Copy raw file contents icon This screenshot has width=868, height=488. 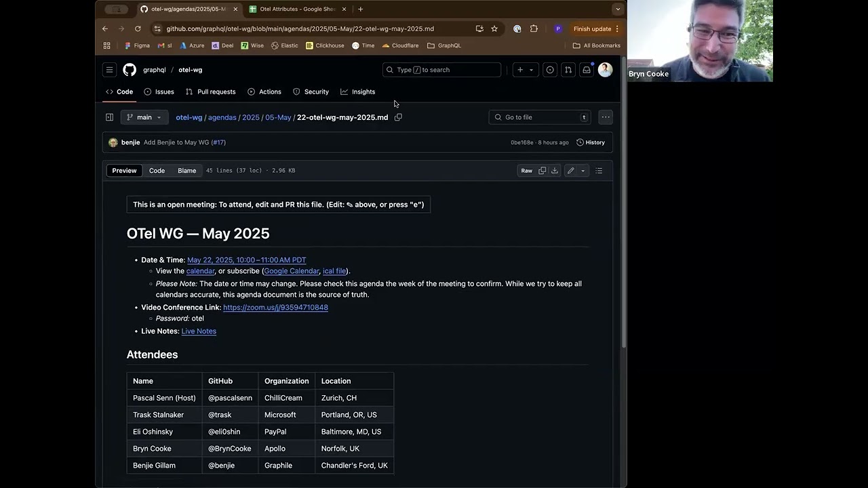coord(542,171)
